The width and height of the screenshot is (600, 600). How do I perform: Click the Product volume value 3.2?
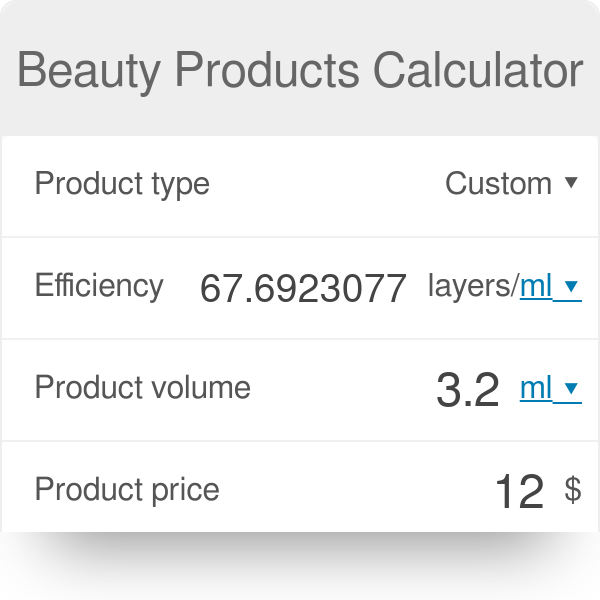(468, 390)
